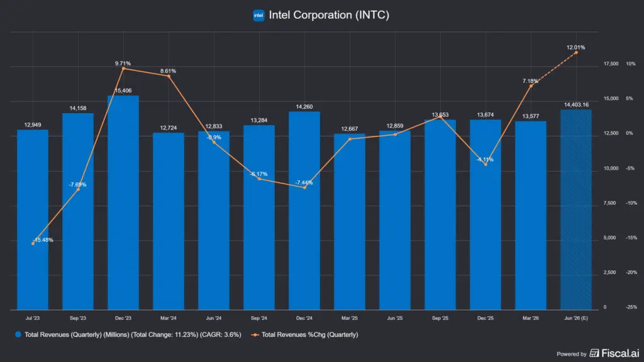Viewport: 644px width, 362px height.
Task: Click the Powered by Fiscal.ai link
Action: click(598, 353)
